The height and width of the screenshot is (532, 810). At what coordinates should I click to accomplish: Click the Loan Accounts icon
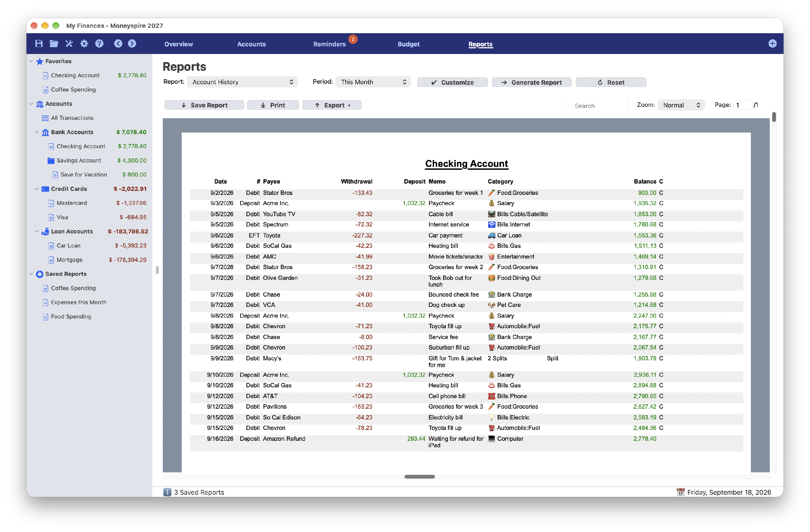tap(45, 232)
